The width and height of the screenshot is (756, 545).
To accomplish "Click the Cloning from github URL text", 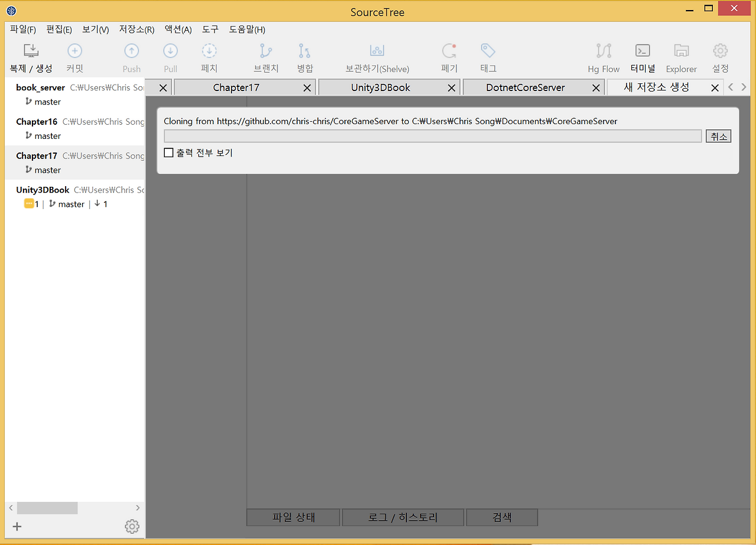I will (390, 121).
